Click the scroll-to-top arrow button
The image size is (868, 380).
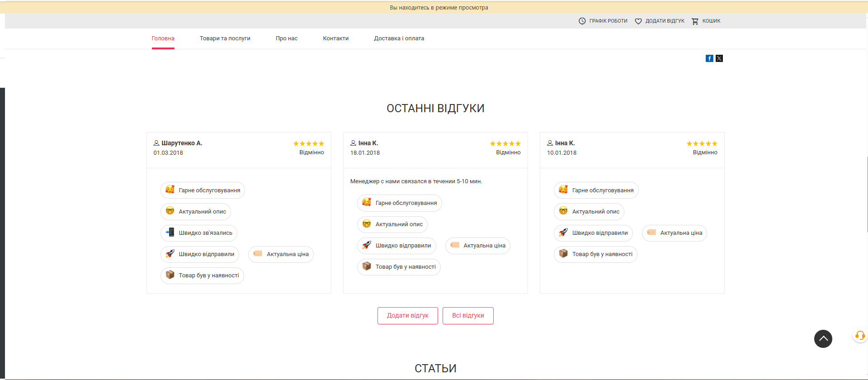tap(823, 339)
